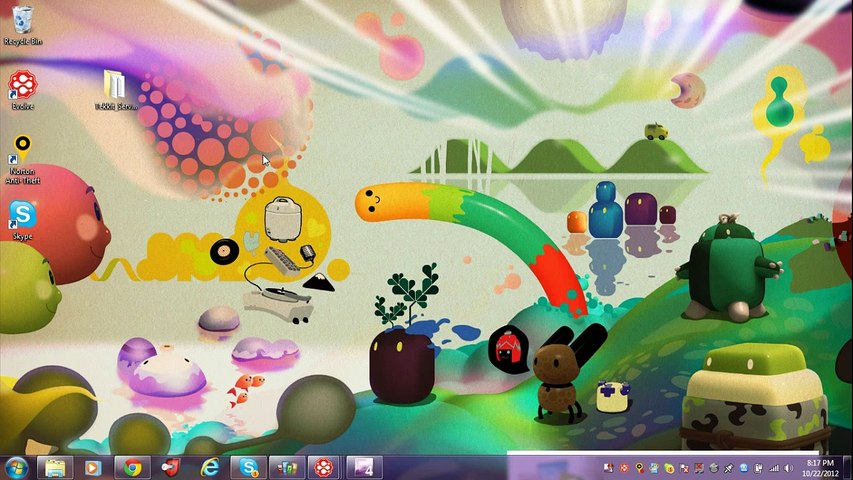Open network signal bars tray icon
The height and width of the screenshot is (480, 853).
(x=774, y=469)
